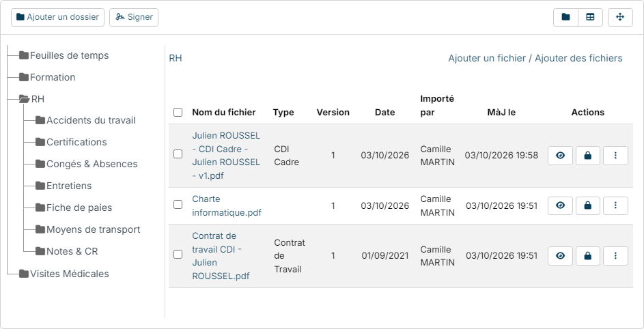This screenshot has width=644, height=329.
Task: Switch to table view icon
Action: pos(590,17)
